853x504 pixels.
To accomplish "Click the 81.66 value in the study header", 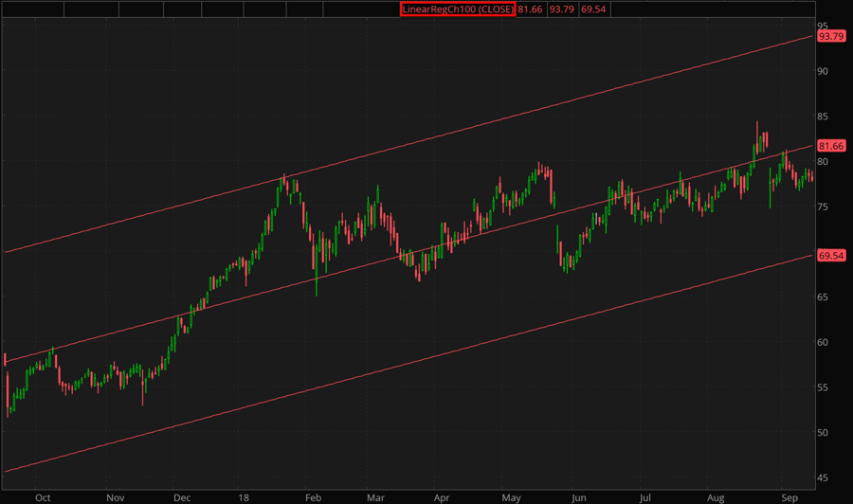I will (529, 9).
